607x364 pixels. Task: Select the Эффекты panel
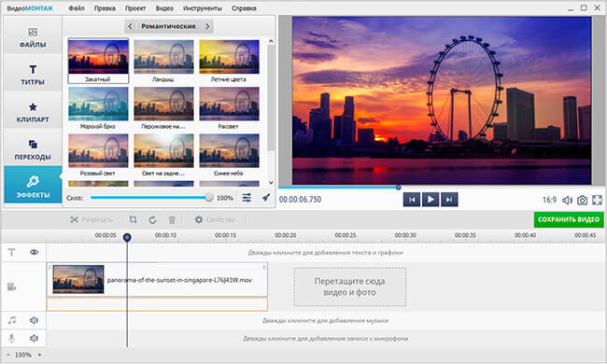33,186
